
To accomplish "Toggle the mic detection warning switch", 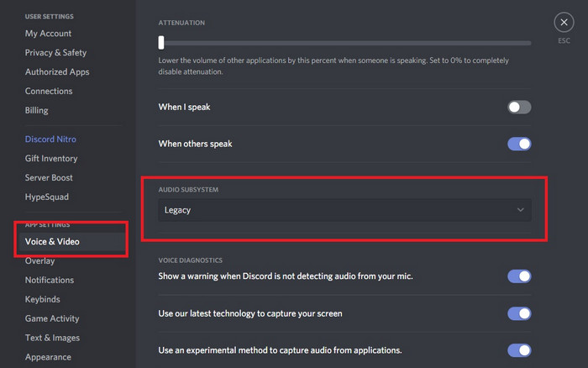I will pos(519,276).
